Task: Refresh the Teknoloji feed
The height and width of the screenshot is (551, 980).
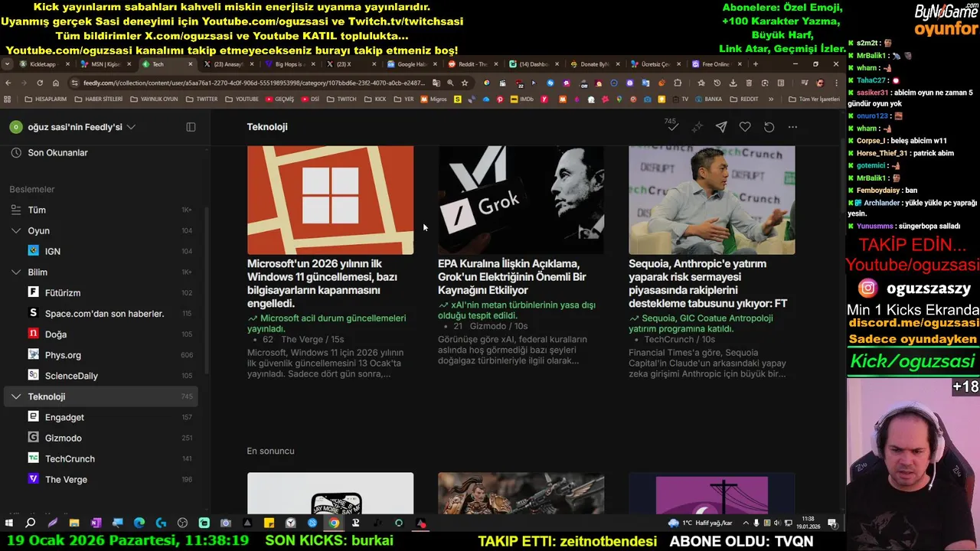Action: pyautogui.click(x=769, y=127)
